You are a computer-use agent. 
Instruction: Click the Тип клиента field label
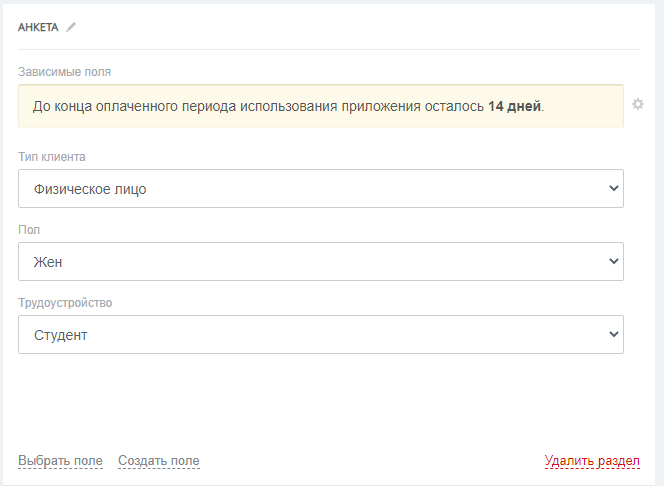[52, 157]
